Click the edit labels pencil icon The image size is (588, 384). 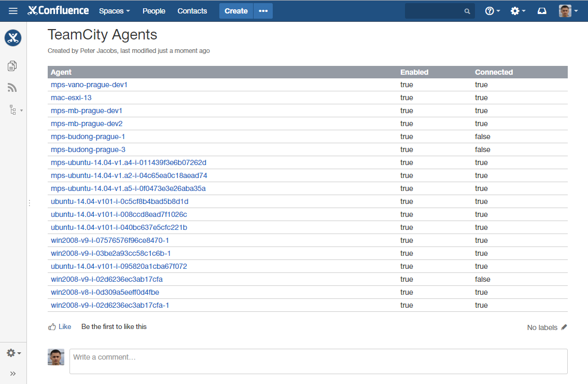click(564, 327)
